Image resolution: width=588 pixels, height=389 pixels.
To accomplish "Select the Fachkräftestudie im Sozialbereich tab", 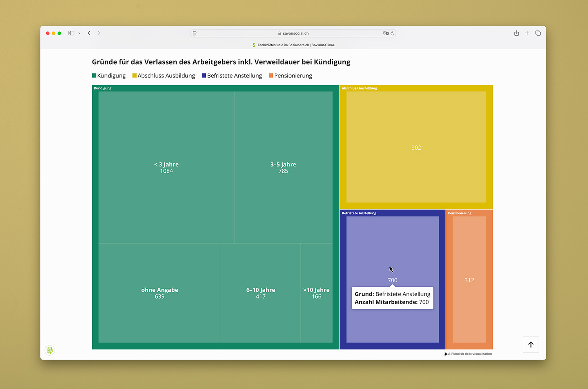I will (x=293, y=45).
